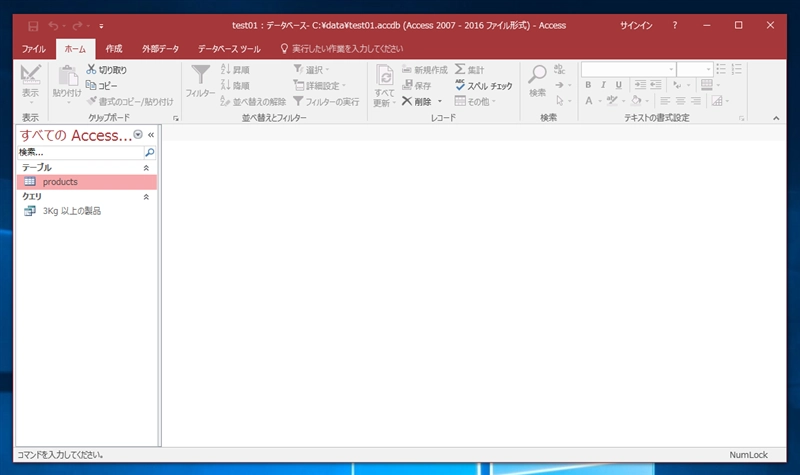Toggle align text right

[x=696, y=101]
